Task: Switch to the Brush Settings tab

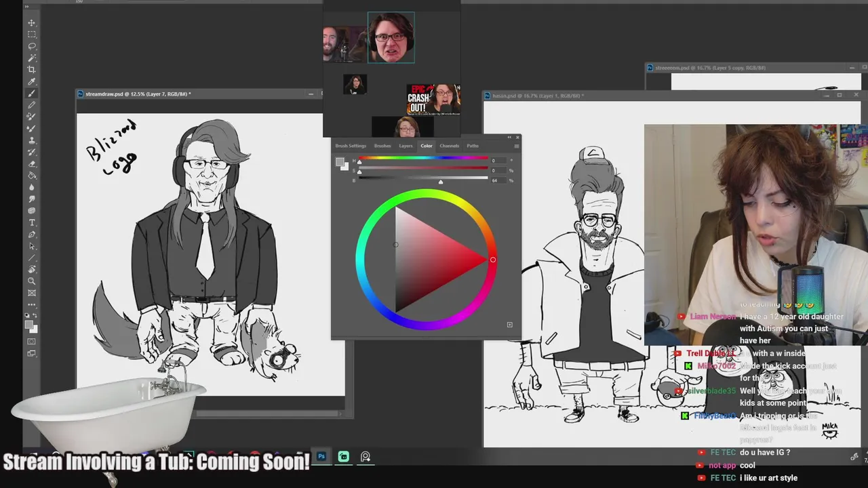Action: coord(351,146)
